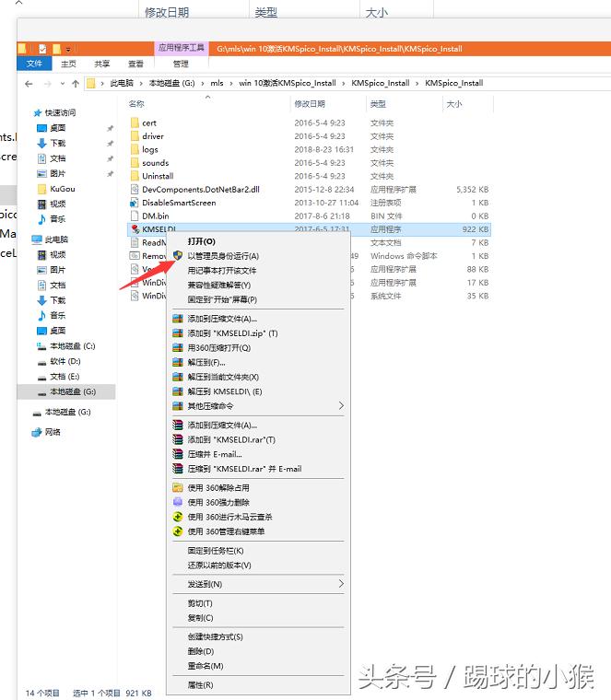Open the 文件 (File) ribbon tab
This screenshot has height=700, width=611.
point(34,64)
